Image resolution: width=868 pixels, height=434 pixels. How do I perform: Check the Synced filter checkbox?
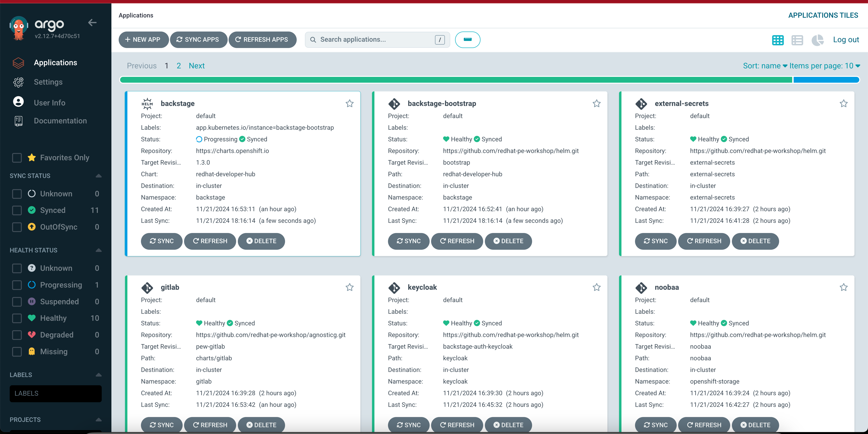click(17, 210)
